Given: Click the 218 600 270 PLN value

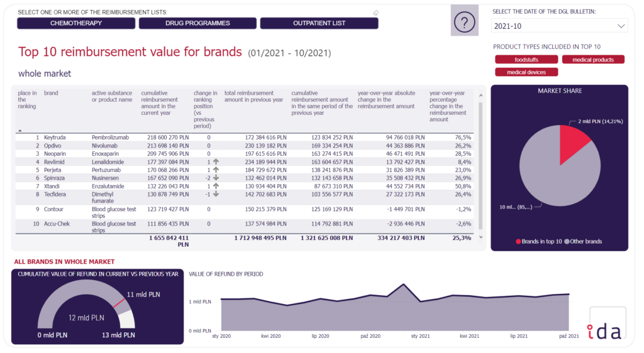Looking at the screenshot, I should [x=168, y=138].
